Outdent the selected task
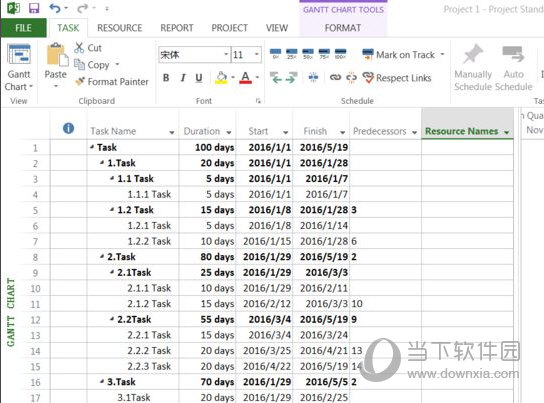This screenshot has width=544, height=403. pyautogui.click(x=276, y=78)
